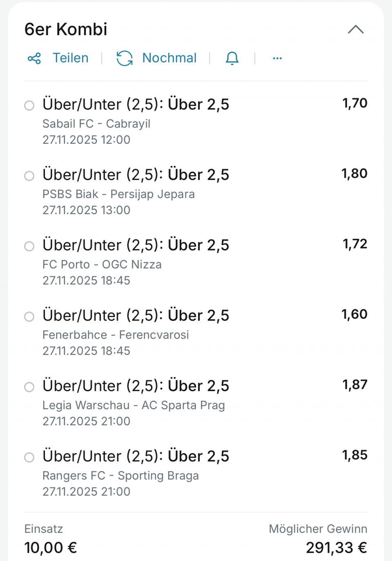Click the 6er Kombi title
The image size is (392, 561).
click(x=66, y=29)
